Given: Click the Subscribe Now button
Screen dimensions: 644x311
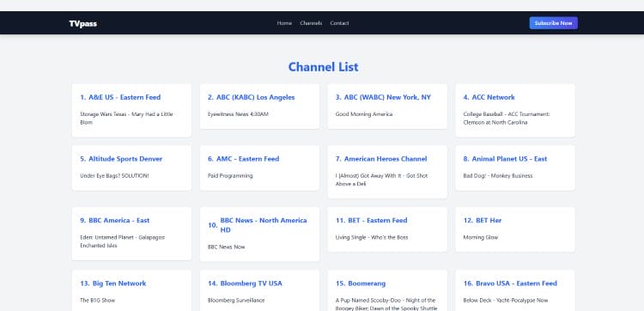Looking at the screenshot, I should (553, 23).
